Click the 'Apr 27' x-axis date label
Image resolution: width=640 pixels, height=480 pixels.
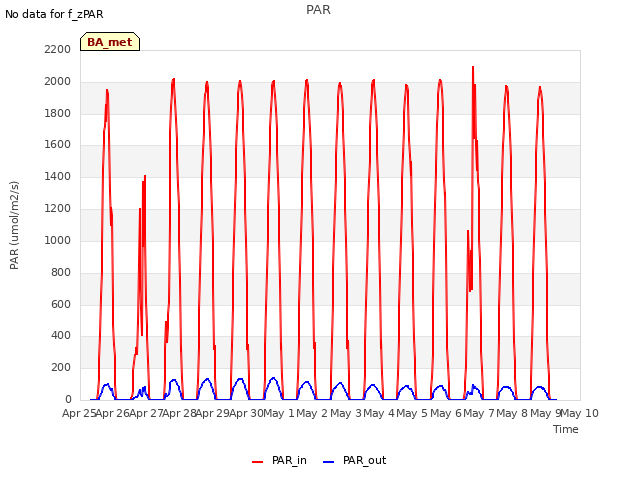tap(146, 413)
